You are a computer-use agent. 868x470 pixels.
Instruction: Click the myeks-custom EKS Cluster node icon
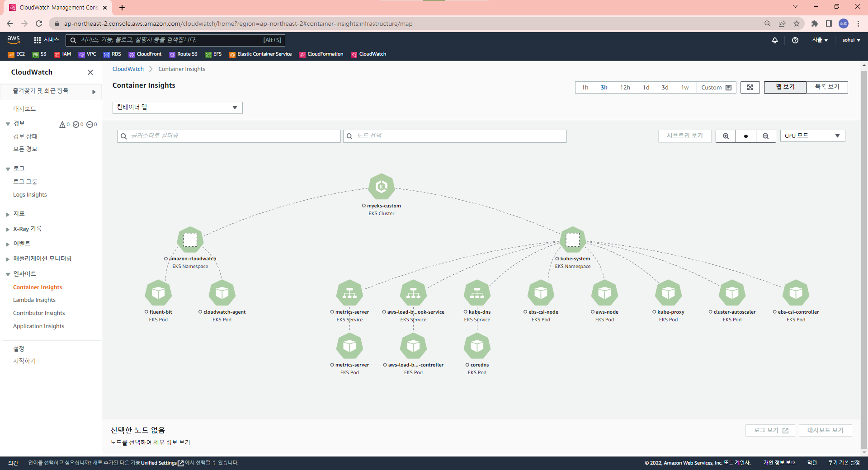tap(382, 187)
